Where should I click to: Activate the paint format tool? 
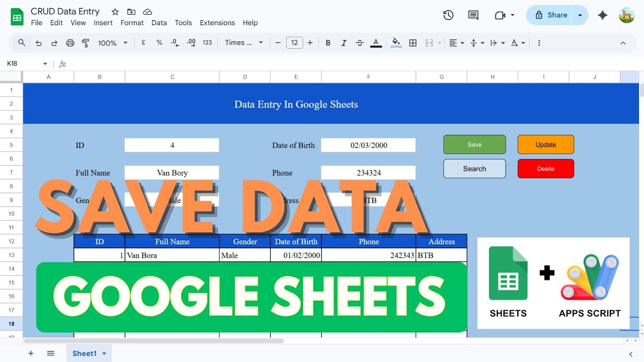click(86, 43)
